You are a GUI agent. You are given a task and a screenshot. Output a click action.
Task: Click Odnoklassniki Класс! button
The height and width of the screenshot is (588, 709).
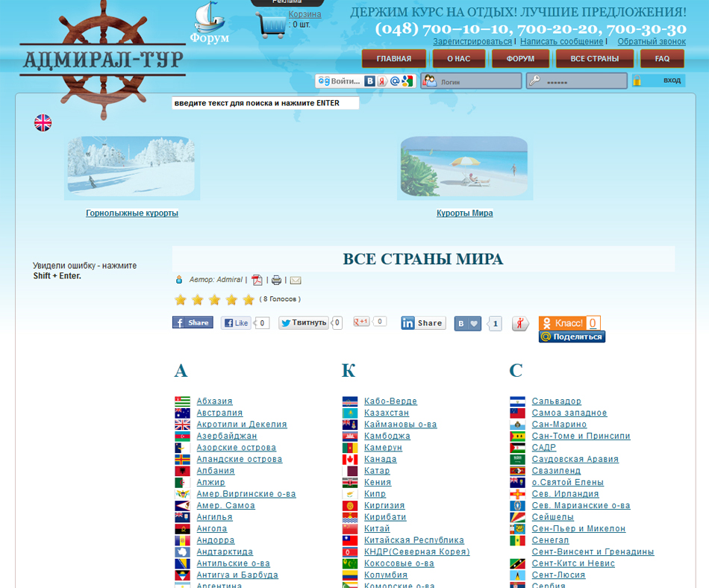click(562, 323)
